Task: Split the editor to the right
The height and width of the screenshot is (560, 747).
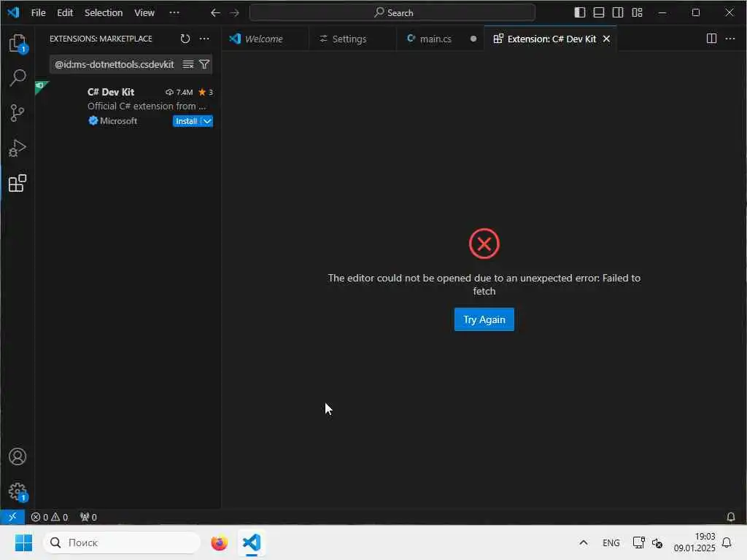Action: tap(711, 39)
